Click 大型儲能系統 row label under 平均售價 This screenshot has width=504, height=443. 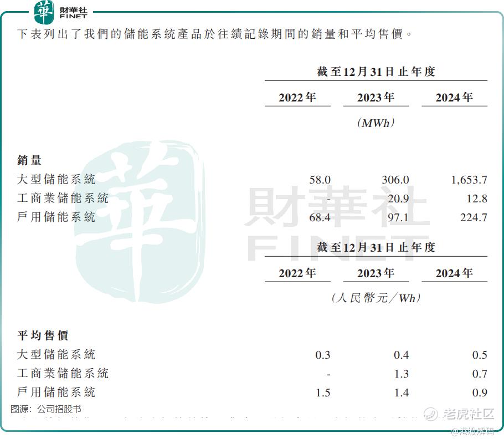[56, 354]
